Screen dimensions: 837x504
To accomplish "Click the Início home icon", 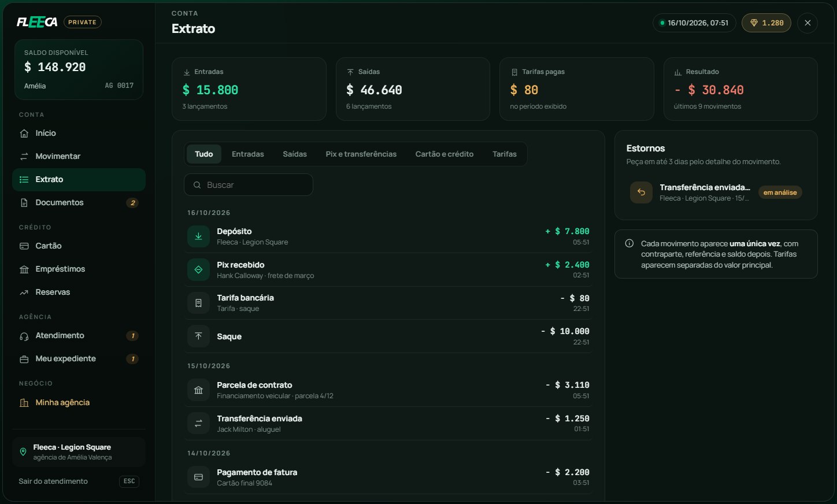I will point(24,134).
